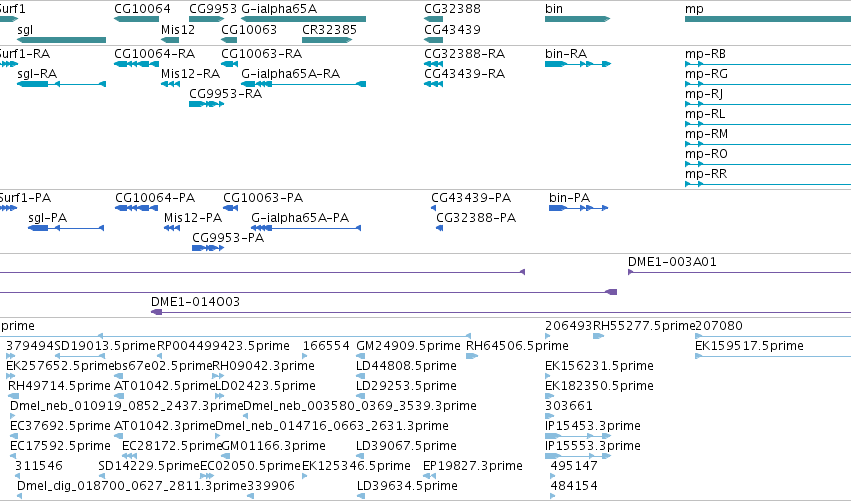851x501 pixels.
Task: Click transcript CG32388-RA label
Action: click(464, 54)
